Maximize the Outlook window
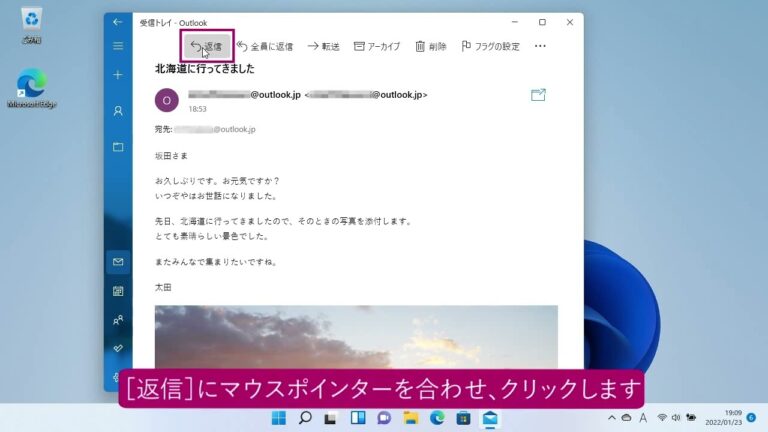 [542, 22]
